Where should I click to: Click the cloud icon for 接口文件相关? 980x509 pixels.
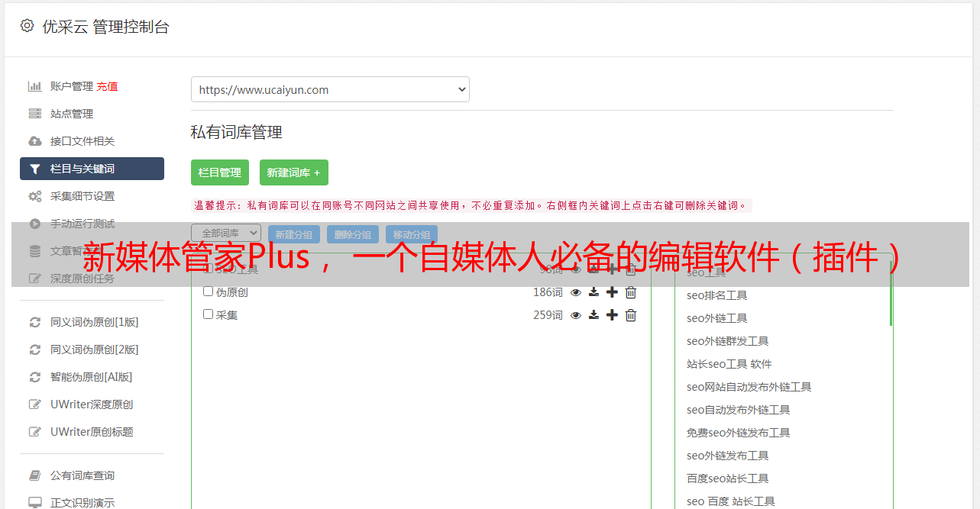35,141
